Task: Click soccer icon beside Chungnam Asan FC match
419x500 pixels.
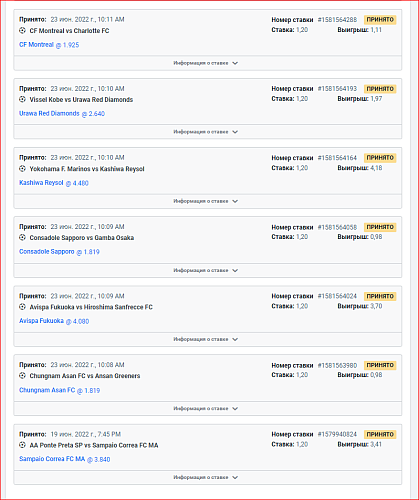Action: pos(22,376)
